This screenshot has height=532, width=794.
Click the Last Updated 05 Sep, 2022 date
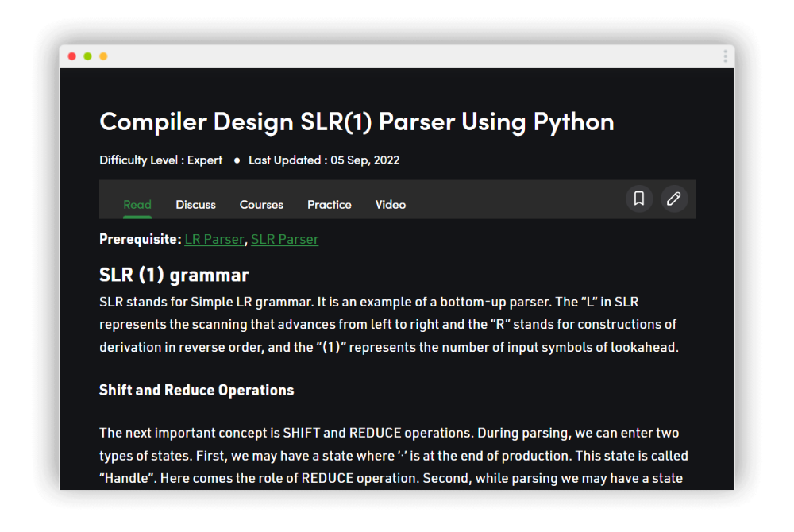coord(323,160)
